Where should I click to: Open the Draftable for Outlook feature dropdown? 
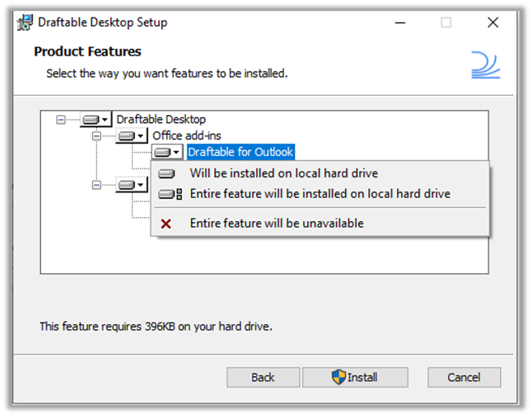168,152
